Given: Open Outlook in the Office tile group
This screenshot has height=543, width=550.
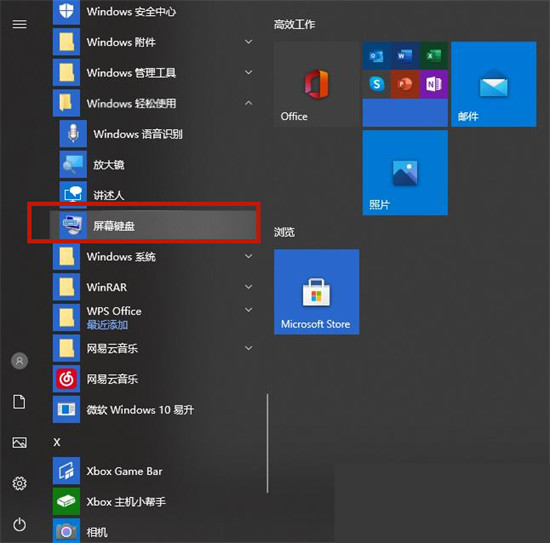Looking at the screenshot, I should tap(376, 56).
